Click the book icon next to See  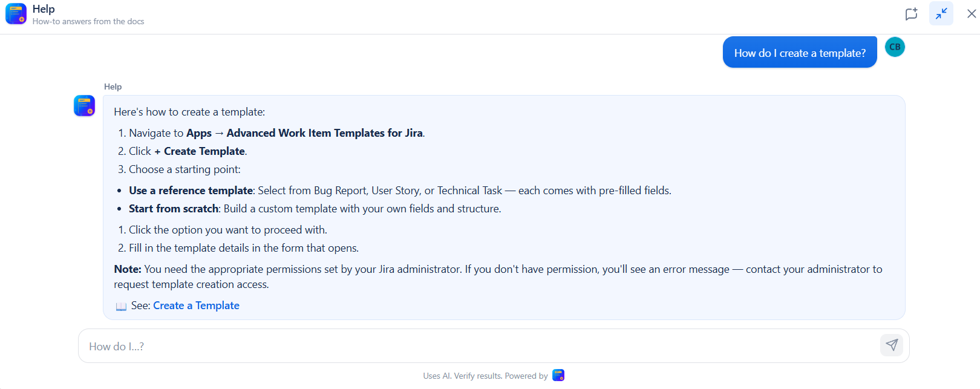tap(121, 306)
